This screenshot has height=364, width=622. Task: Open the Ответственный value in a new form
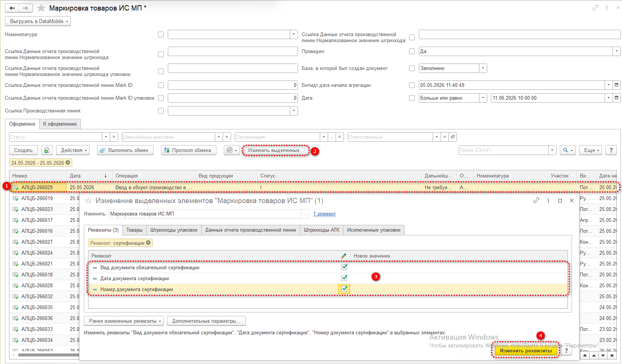coord(453,137)
